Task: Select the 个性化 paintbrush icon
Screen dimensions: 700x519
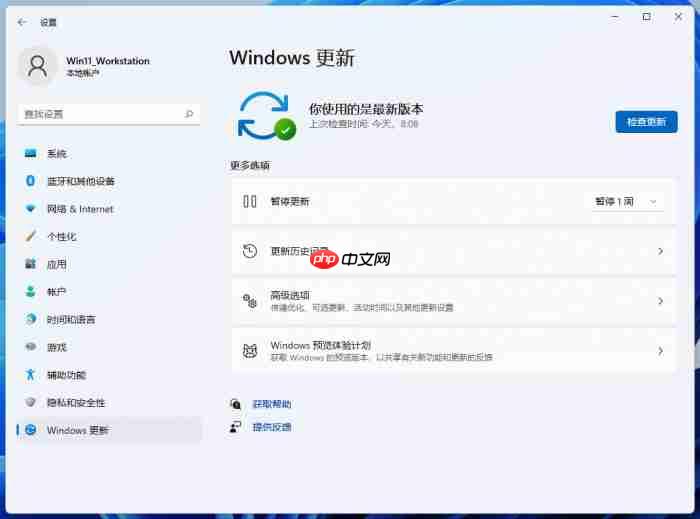Action: point(30,236)
